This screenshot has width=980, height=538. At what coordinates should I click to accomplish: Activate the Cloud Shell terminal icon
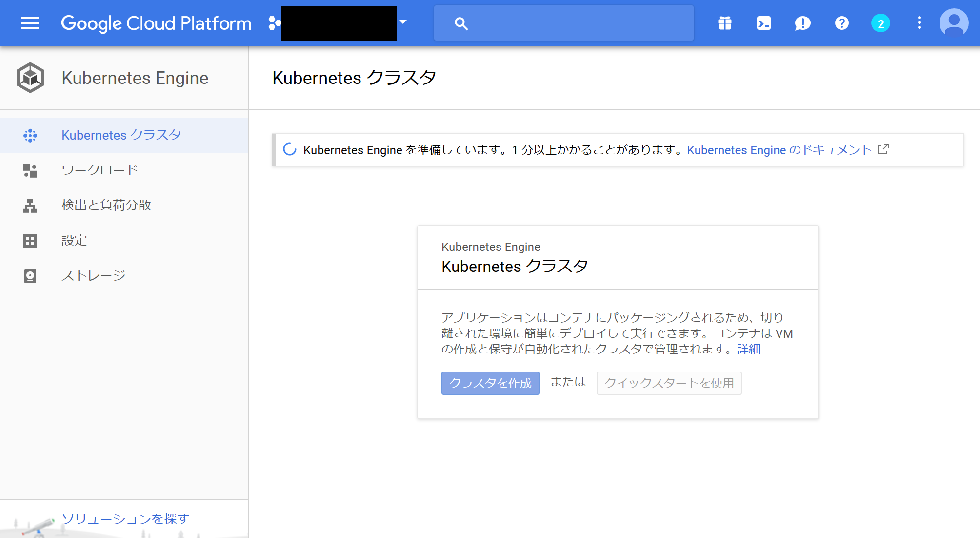[x=763, y=23]
